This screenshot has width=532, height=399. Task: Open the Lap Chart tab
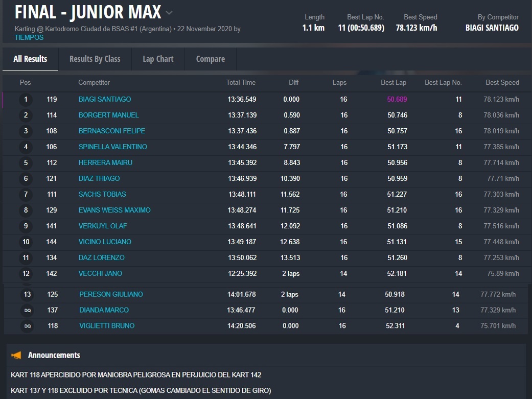click(158, 59)
